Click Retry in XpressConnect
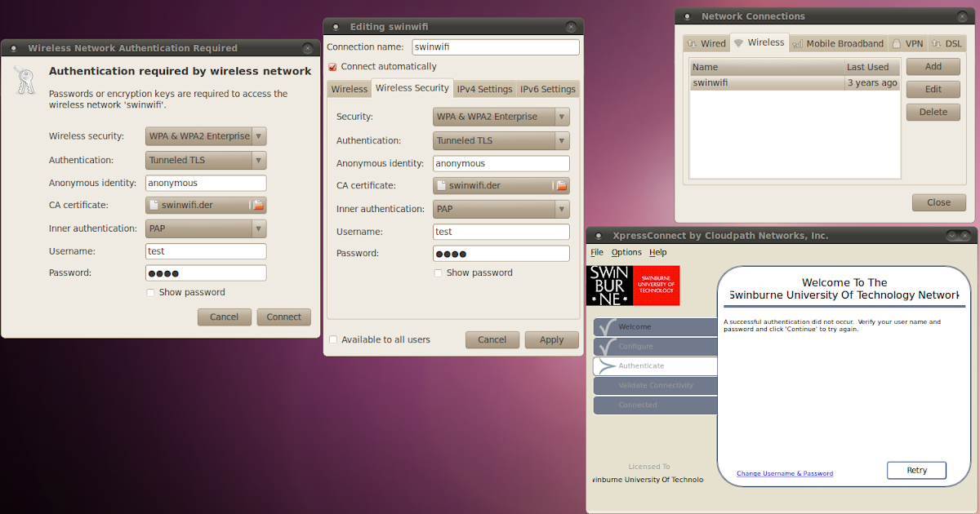This screenshot has width=980, height=514. 916,470
